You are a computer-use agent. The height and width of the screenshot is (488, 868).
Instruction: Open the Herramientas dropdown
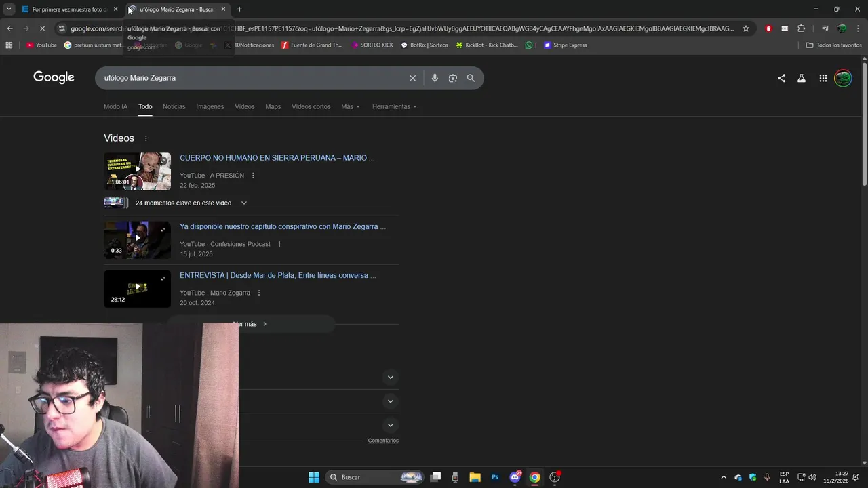point(394,106)
